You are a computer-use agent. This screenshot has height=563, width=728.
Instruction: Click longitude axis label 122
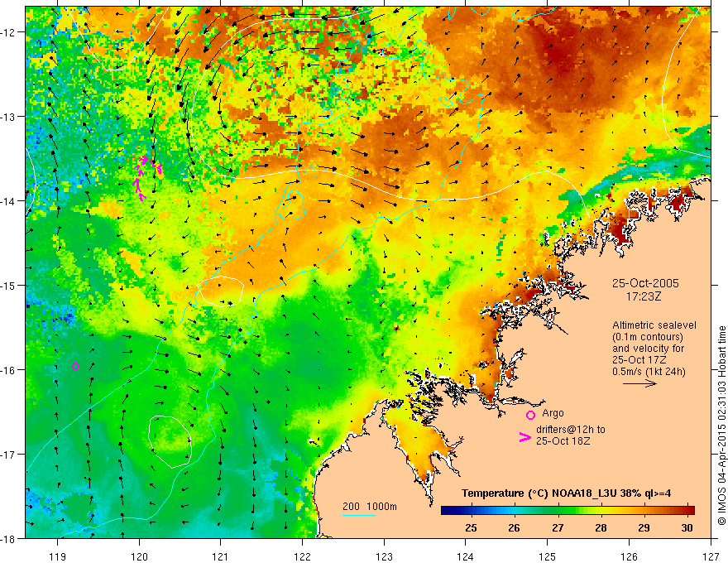[x=302, y=556]
